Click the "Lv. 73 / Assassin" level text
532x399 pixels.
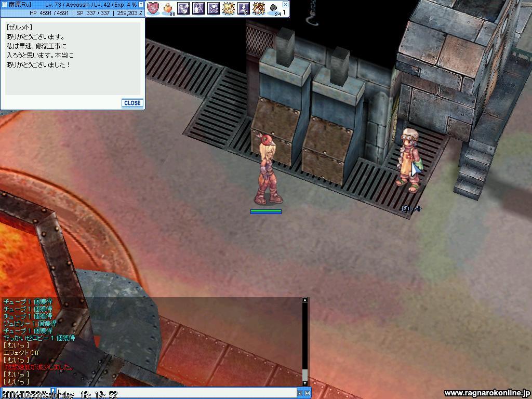click(x=67, y=5)
